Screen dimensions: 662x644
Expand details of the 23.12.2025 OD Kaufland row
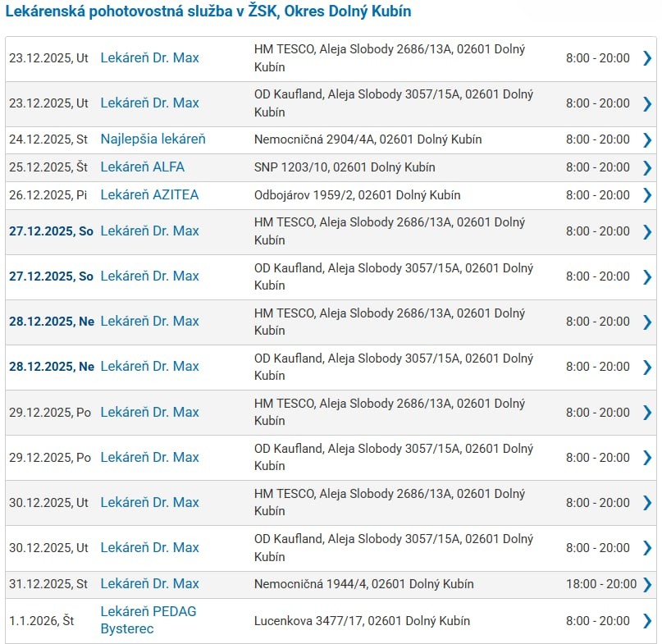[x=646, y=103]
